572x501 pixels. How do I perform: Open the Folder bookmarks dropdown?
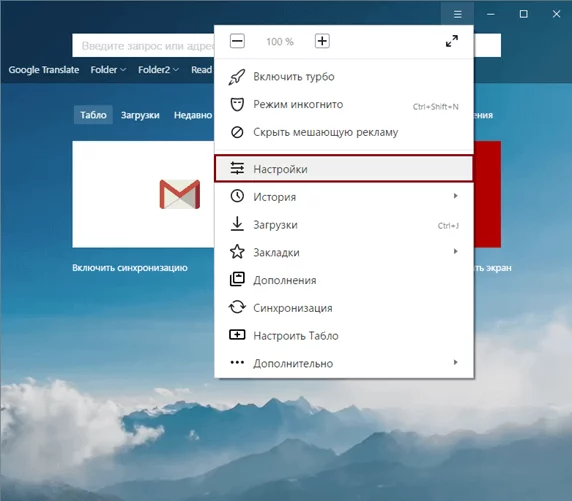pos(108,70)
